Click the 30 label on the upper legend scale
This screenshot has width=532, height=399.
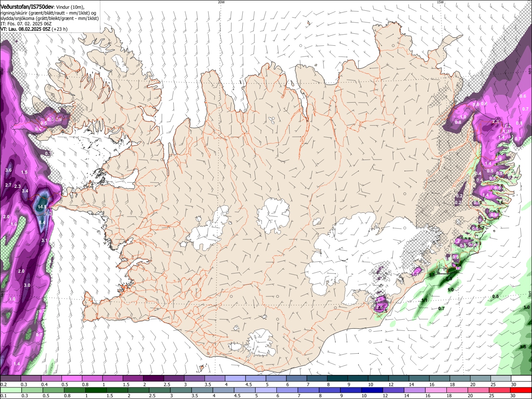(514, 384)
